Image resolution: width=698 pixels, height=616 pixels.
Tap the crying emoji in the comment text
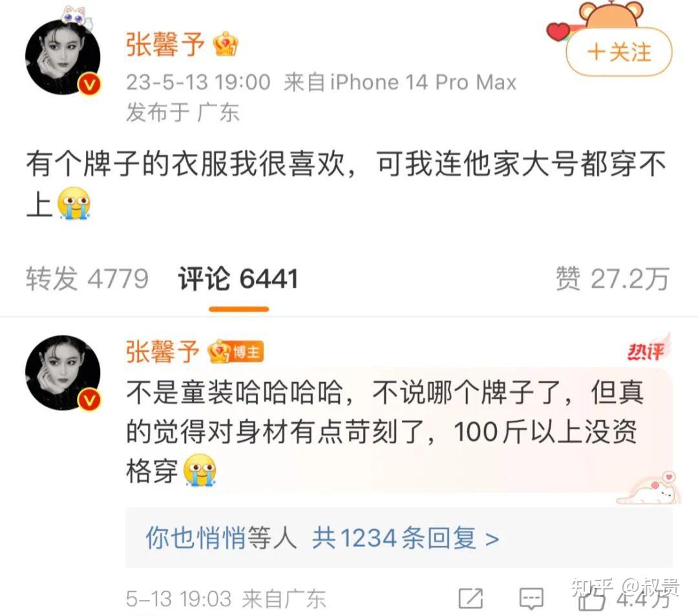[x=200, y=470]
